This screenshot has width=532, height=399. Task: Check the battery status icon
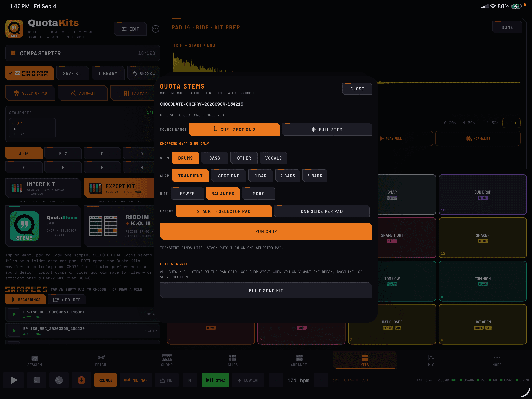[x=516, y=6]
